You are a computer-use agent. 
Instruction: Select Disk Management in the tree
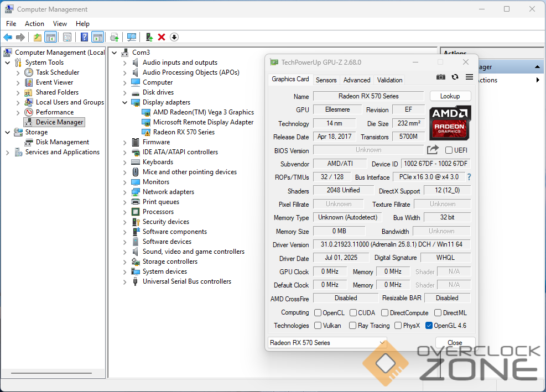(62, 142)
